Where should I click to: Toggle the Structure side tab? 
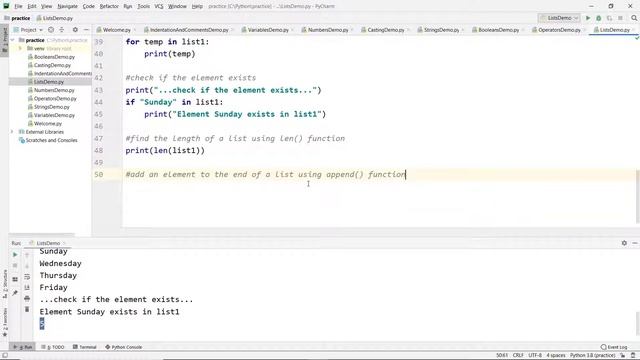4,284
